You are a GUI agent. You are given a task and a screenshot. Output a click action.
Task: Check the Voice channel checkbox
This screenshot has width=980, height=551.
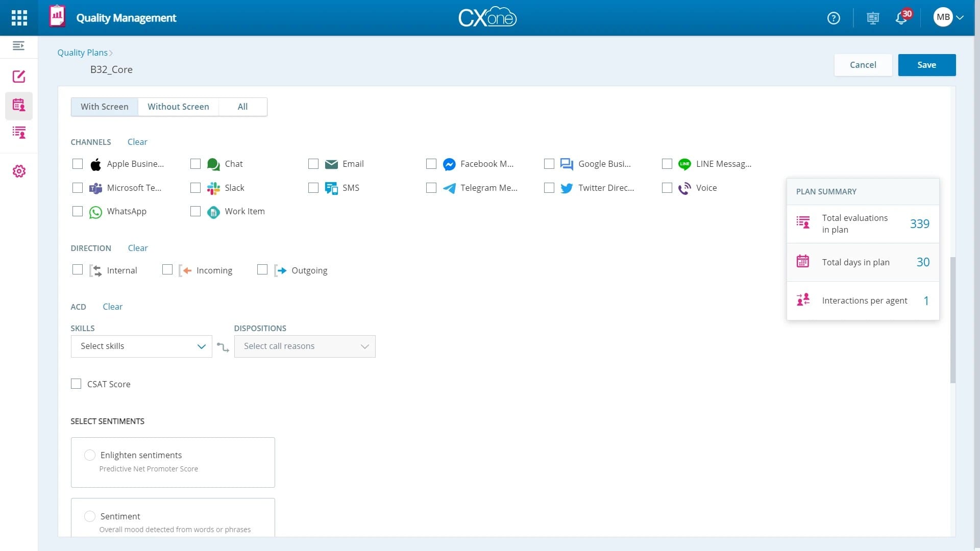pyautogui.click(x=667, y=188)
